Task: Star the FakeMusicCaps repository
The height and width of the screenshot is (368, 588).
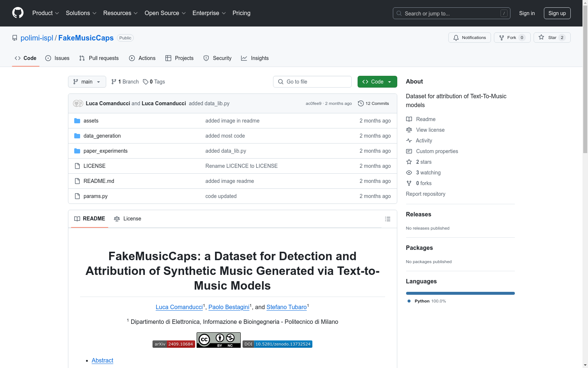Action: (x=552, y=38)
